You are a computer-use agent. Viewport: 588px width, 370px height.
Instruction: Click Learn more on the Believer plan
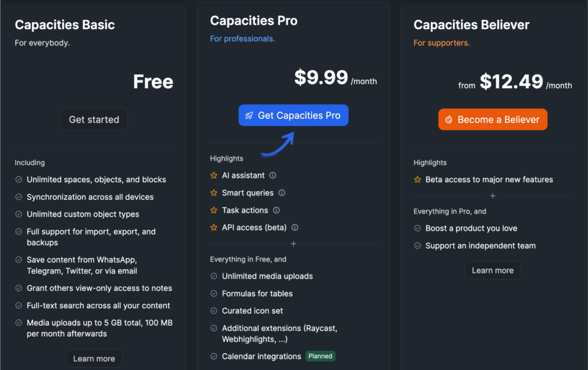(x=493, y=270)
